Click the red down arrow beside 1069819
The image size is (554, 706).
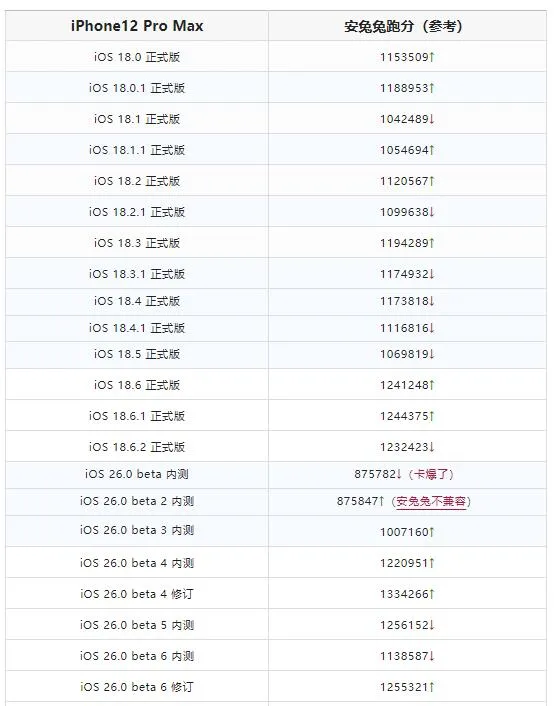[431, 354]
